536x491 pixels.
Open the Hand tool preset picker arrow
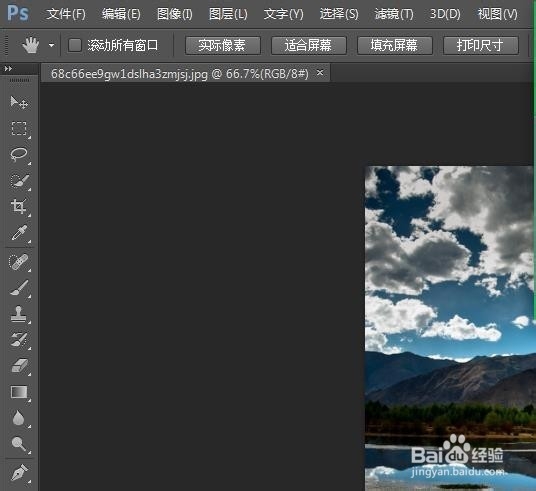click(51, 45)
